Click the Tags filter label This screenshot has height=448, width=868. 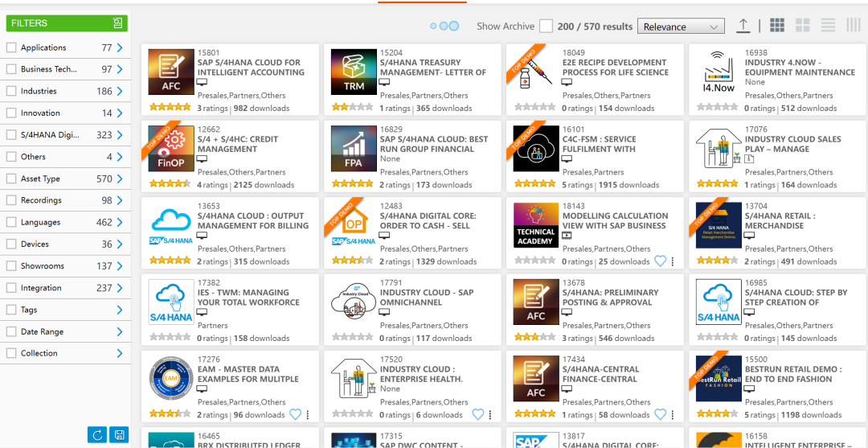point(30,310)
